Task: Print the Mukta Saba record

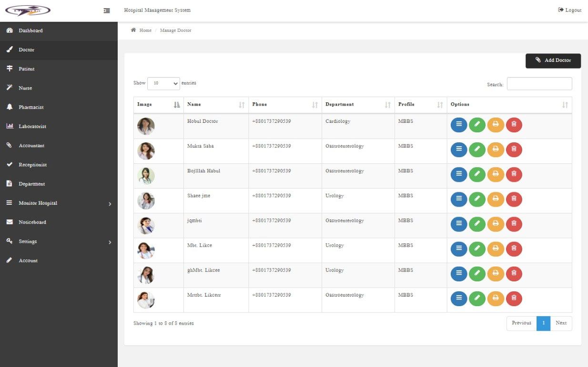Action: [496, 149]
